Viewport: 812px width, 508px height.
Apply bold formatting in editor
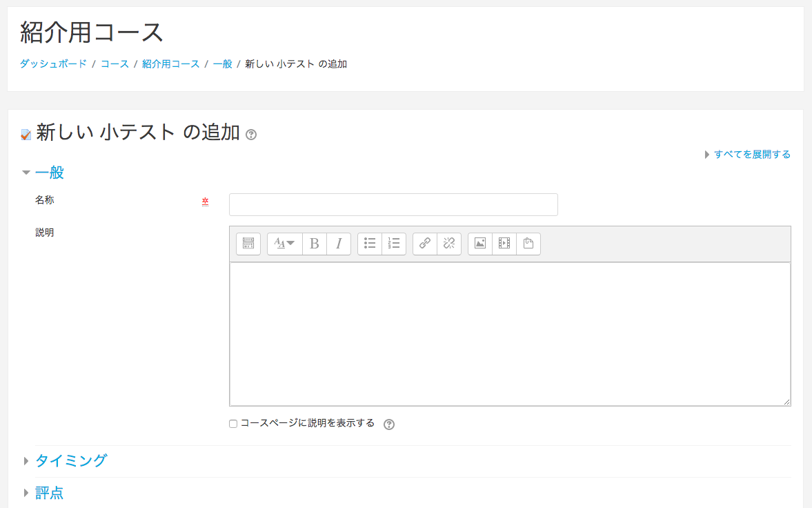[315, 244]
